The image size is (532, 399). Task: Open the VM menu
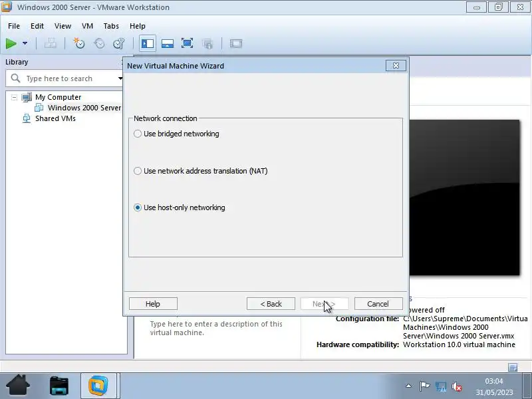[x=87, y=26]
